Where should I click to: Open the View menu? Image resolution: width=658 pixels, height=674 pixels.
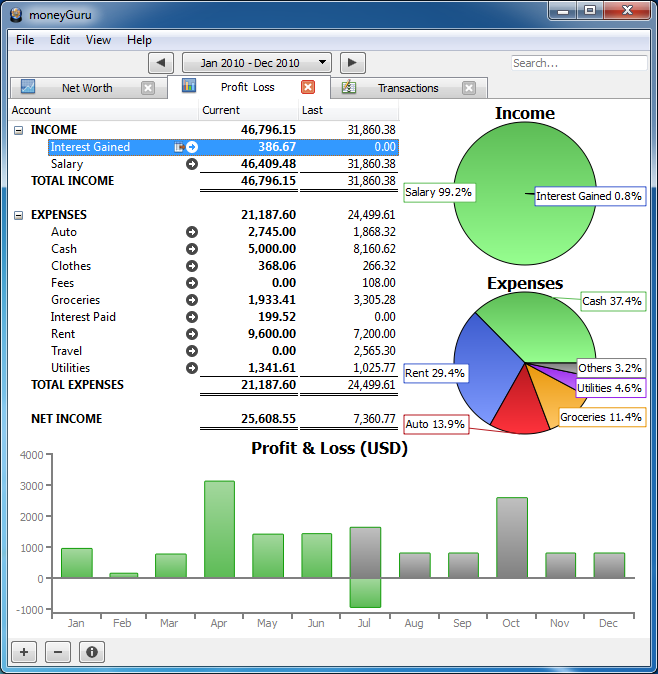click(x=98, y=40)
